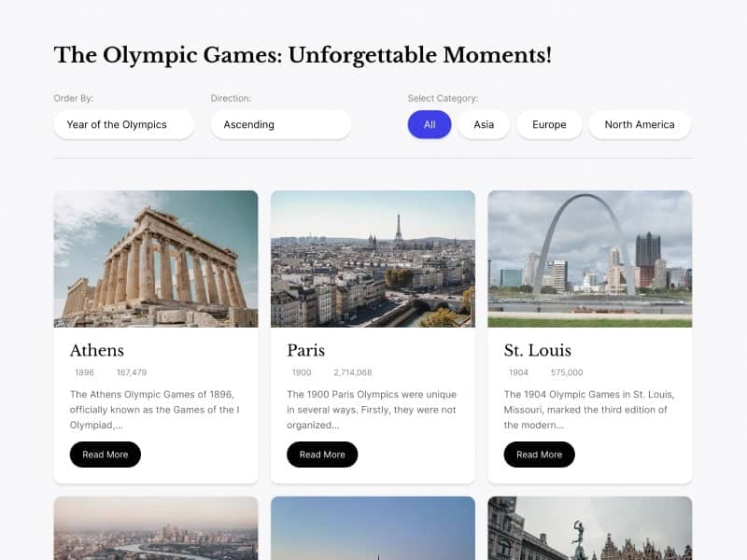Click Read More on Athens card

tap(106, 455)
